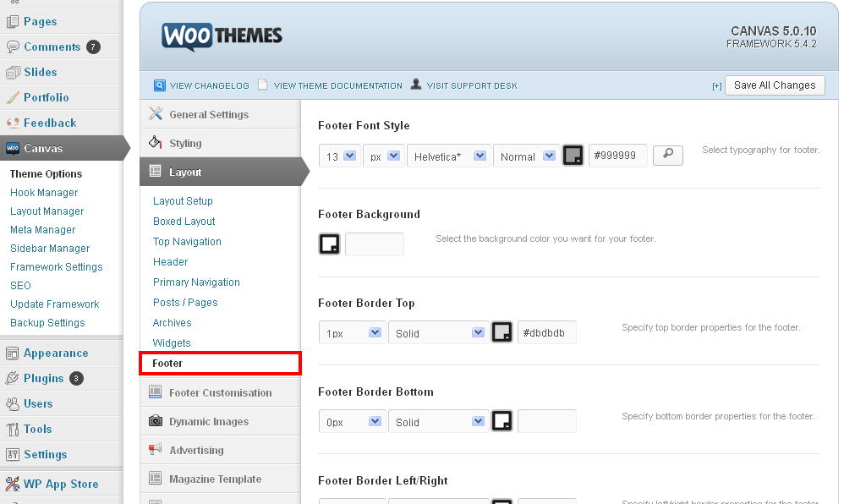844x504 pixels.
Task: Click the Feedback menu icon
Action: tap(12, 123)
